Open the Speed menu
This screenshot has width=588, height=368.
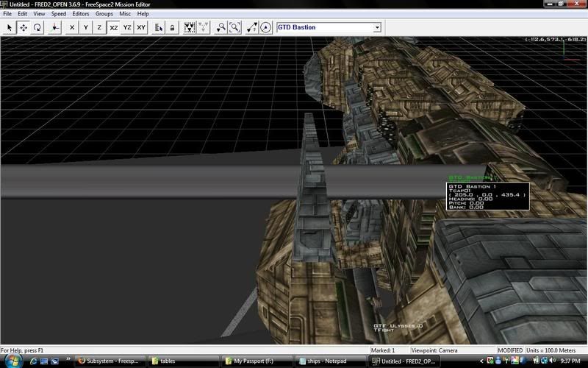[59, 13]
